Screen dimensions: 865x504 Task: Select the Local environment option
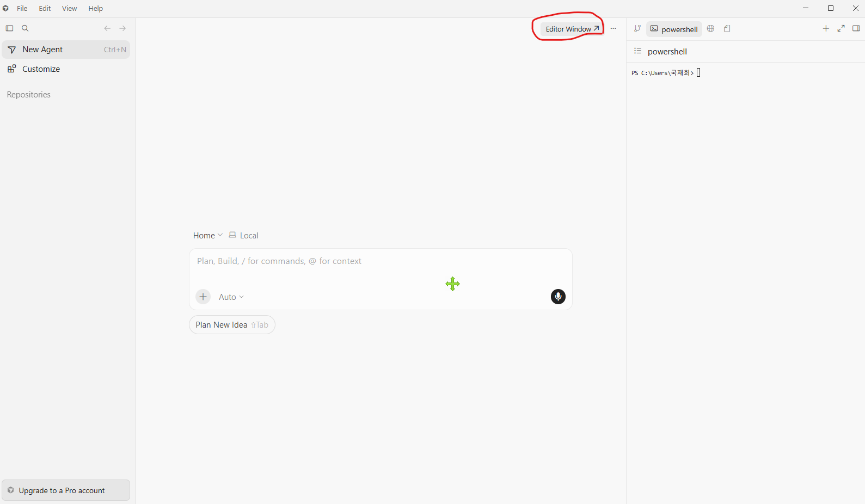click(x=243, y=236)
